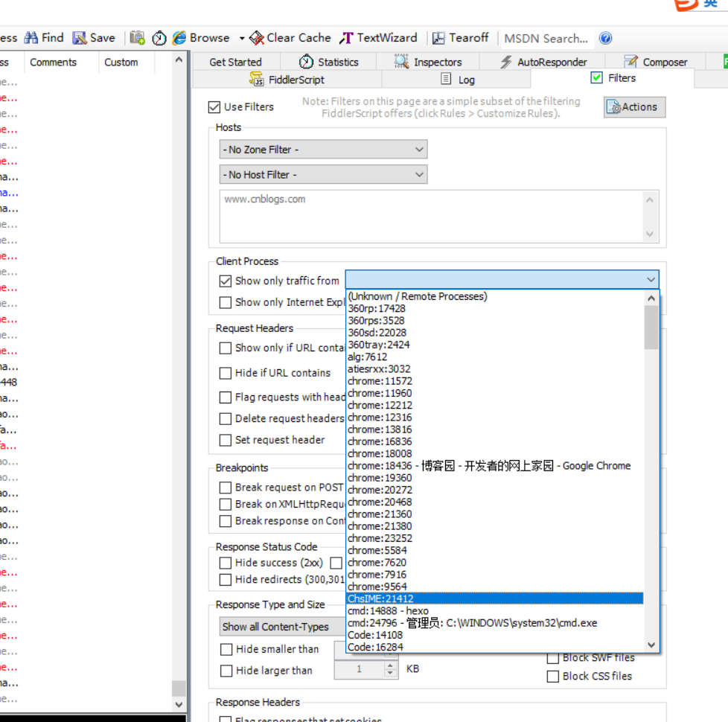The image size is (728, 722).
Task: Check Set request header option
Action: (x=226, y=440)
